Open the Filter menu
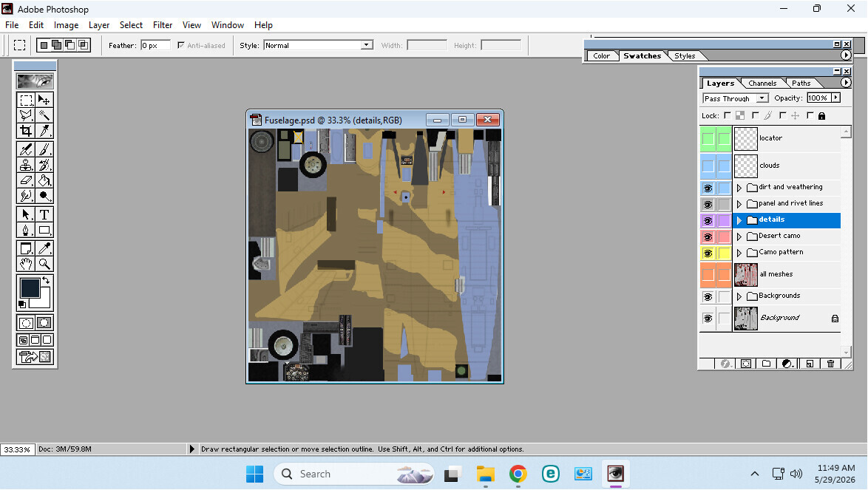 click(x=163, y=25)
